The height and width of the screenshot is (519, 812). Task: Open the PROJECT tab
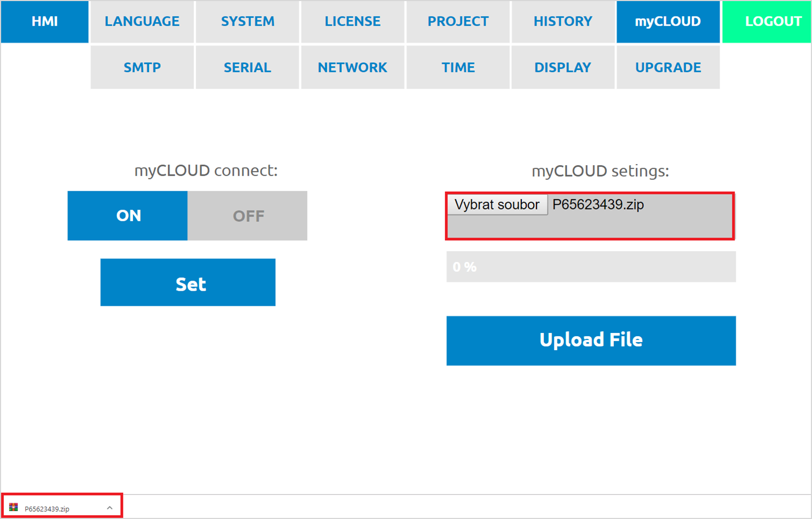[x=458, y=21]
